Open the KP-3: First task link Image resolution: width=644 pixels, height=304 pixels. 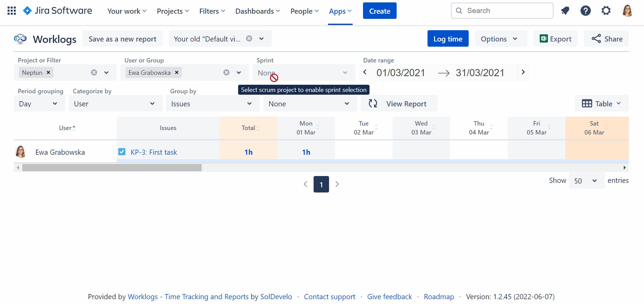click(154, 152)
